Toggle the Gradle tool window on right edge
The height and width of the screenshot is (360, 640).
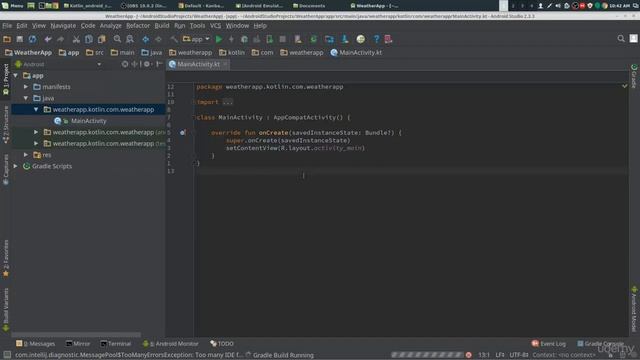[634, 76]
